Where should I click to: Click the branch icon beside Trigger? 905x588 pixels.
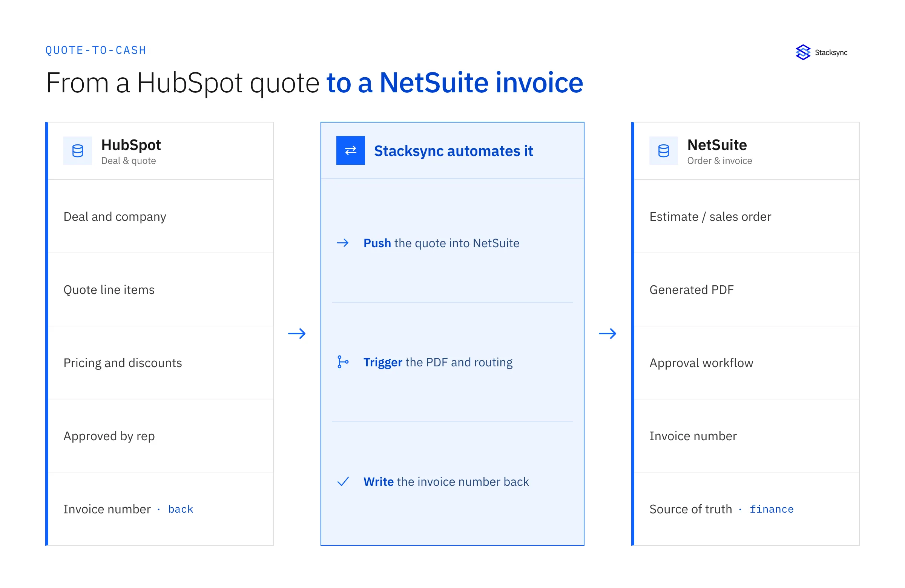click(x=343, y=362)
